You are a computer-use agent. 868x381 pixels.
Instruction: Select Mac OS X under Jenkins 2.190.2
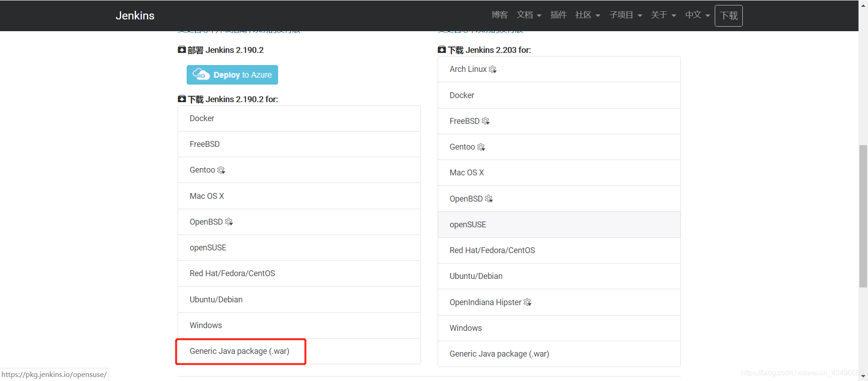(x=299, y=196)
